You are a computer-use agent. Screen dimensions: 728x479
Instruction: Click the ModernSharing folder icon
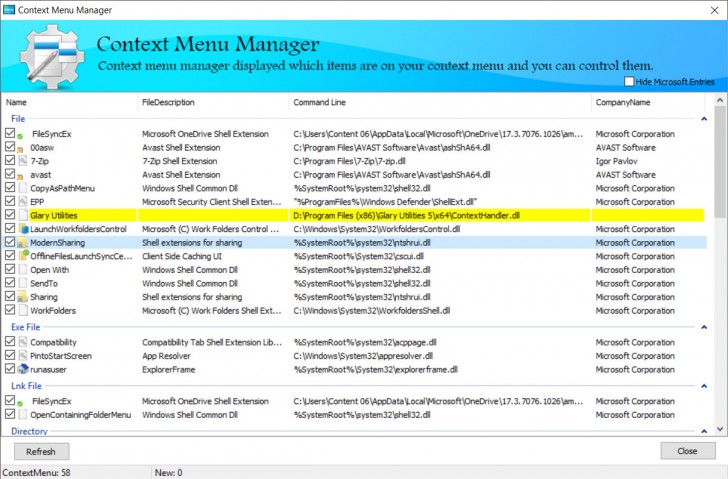[23, 243]
